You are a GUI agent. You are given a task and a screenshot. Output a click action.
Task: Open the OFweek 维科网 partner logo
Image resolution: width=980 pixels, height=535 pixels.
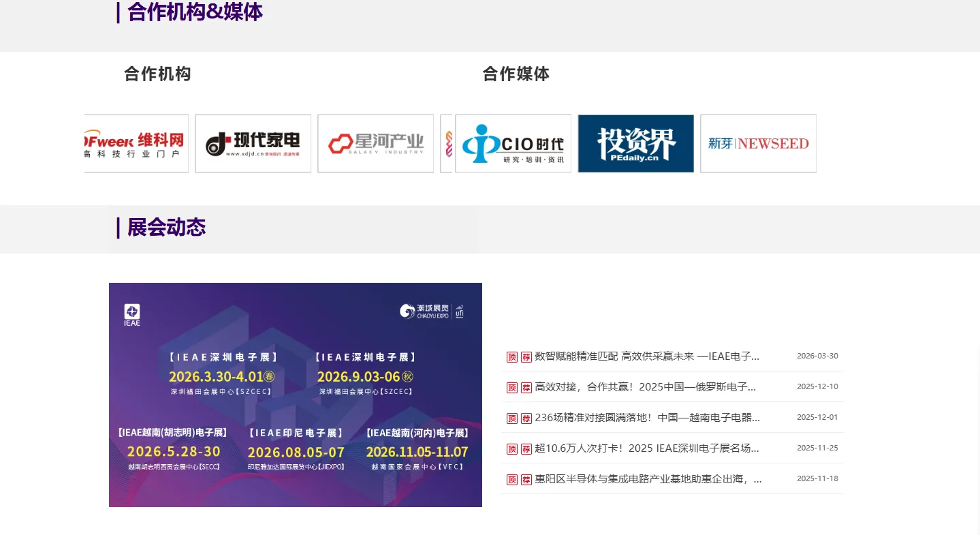(x=136, y=144)
